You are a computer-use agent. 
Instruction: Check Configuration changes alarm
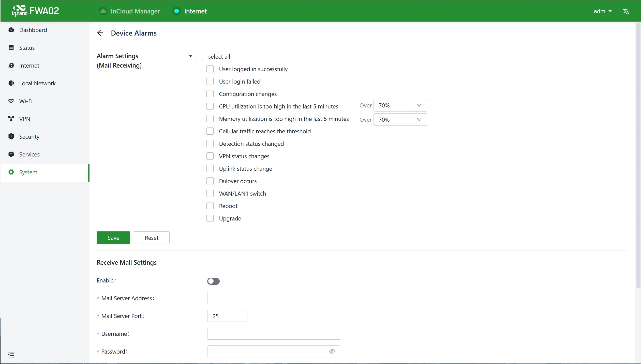pos(210,94)
